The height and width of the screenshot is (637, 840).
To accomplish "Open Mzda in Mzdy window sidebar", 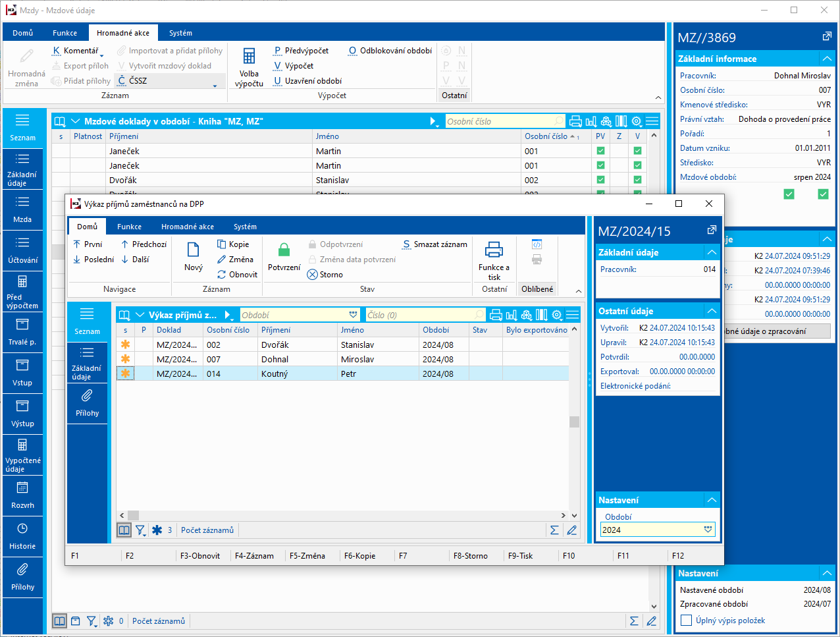I will coord(22,209).
